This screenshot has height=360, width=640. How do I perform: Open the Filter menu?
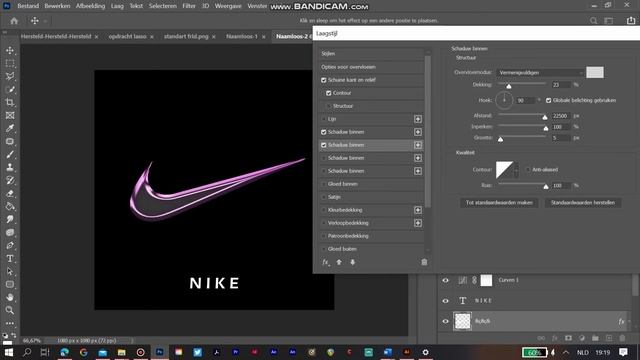(x=189, y=6)
